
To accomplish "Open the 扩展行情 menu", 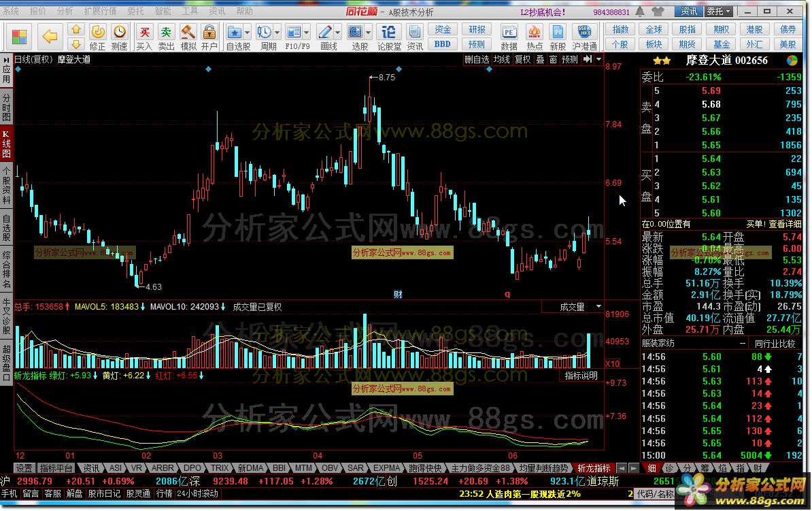I will coord(100,11).
